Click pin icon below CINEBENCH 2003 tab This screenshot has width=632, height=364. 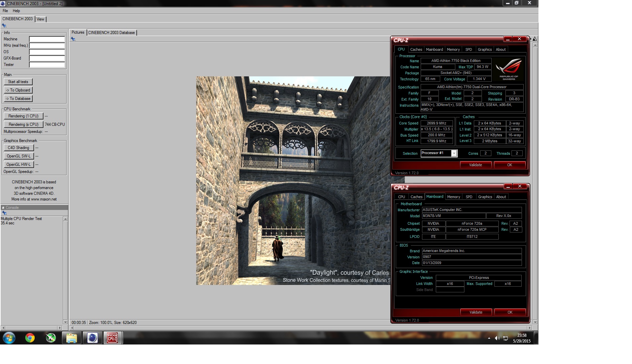(4, 26)
